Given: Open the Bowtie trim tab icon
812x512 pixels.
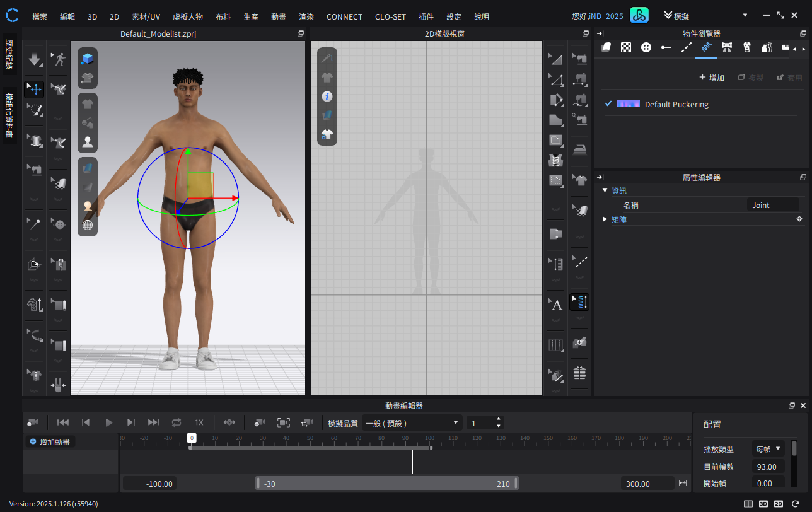Looking at the screenshot, I should tap(727, 47).
